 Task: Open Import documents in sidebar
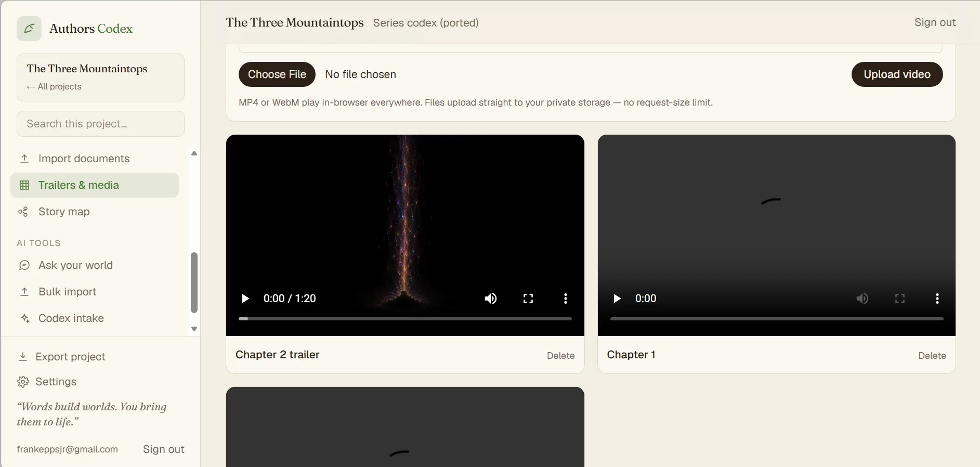[x=95, y=159]
